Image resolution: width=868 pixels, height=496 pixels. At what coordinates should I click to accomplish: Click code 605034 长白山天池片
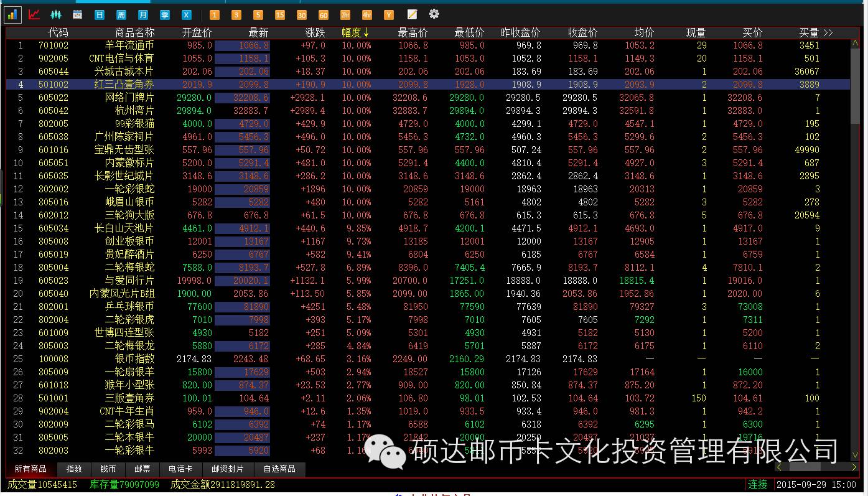[54, 228]
